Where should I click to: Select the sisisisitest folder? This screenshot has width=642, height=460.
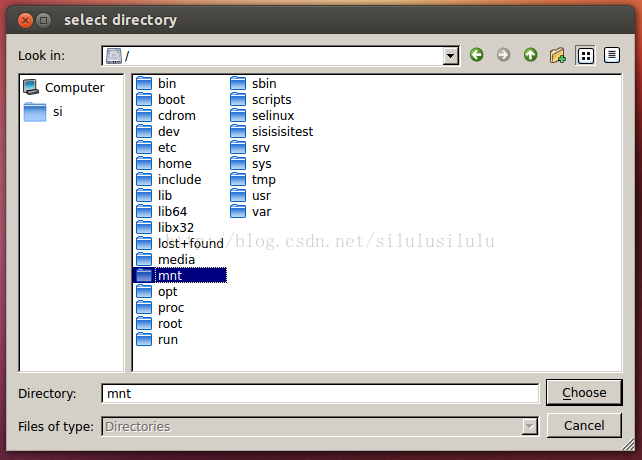coord(282,131)
